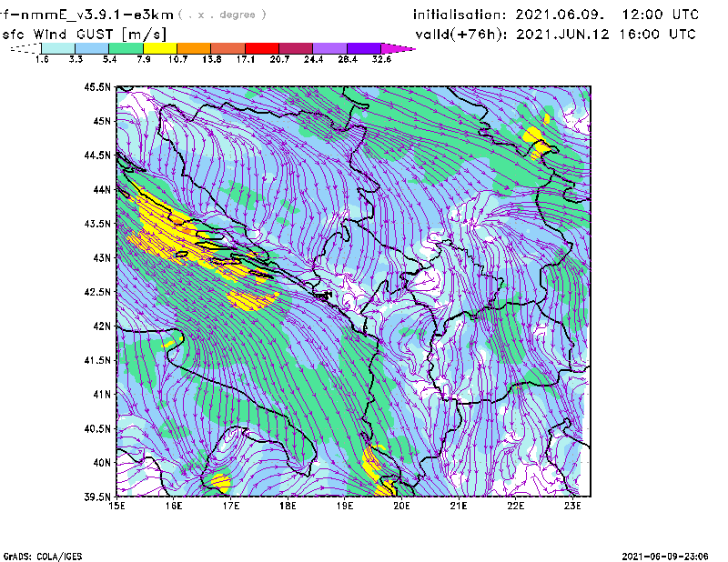Click the longitude label '23E'

click(572, 506)
